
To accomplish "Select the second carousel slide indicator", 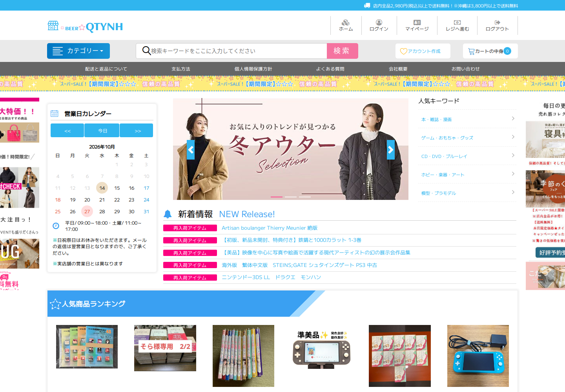I will [x=291, y=197].
